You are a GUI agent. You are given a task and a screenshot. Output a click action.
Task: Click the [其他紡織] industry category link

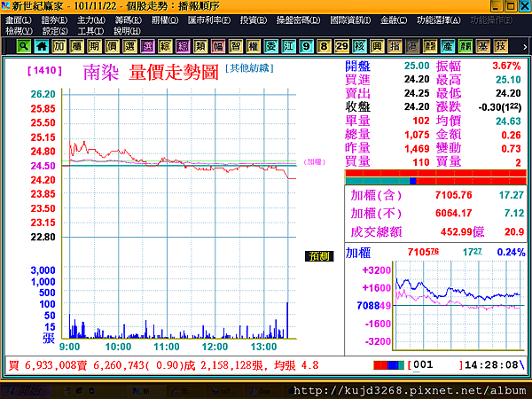point(249,68)
